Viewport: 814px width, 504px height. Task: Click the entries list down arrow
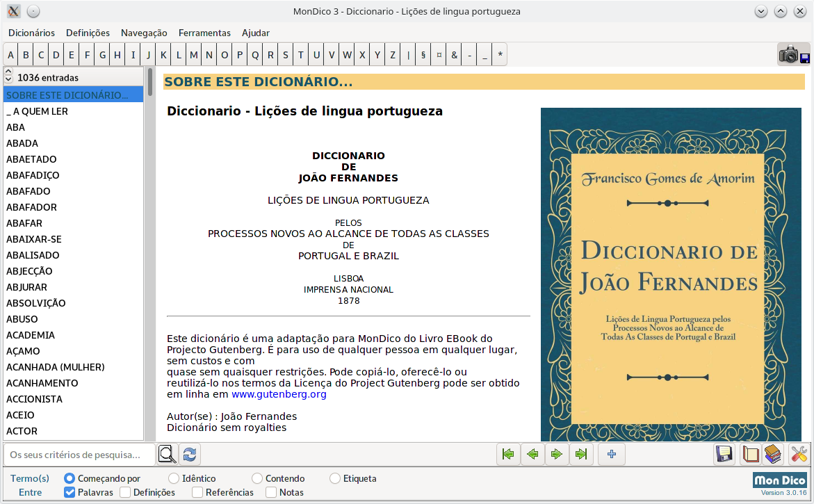pyautogui.click(x=8, y=80)
